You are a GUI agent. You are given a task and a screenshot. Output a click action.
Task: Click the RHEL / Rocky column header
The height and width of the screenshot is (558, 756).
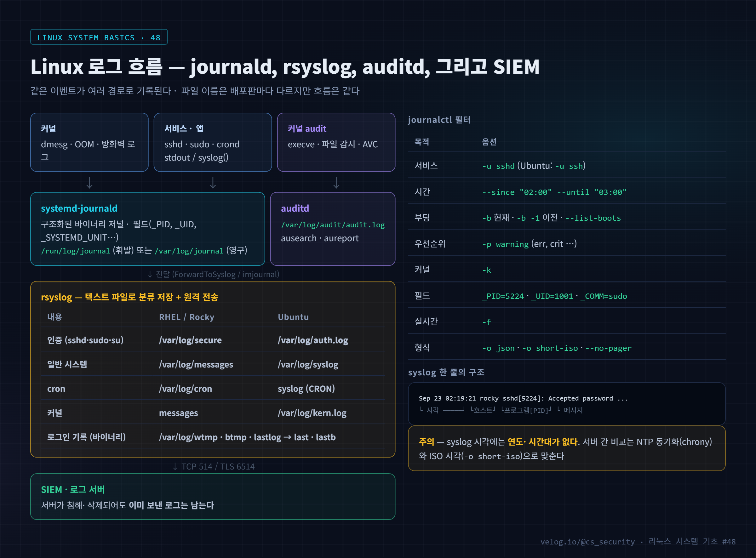coord(186,317)
